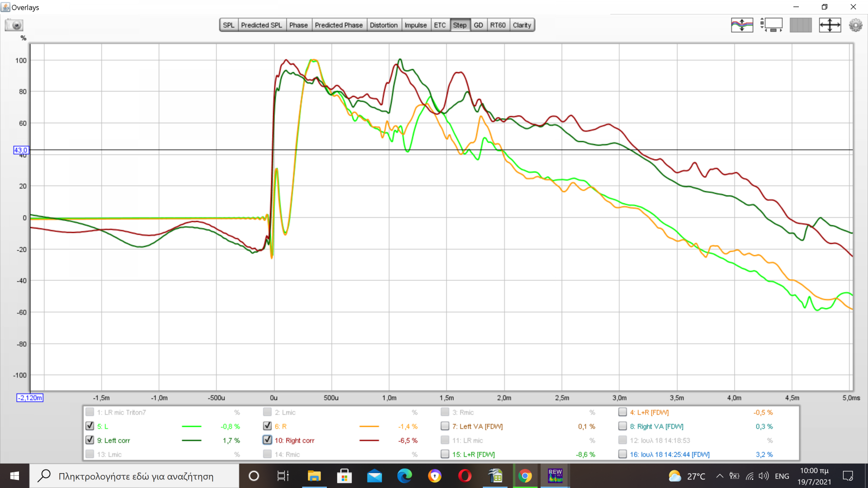868x488 pixels.
Task: Click the 43,0 Y-axis cursor value box
Action: point(21,150)
